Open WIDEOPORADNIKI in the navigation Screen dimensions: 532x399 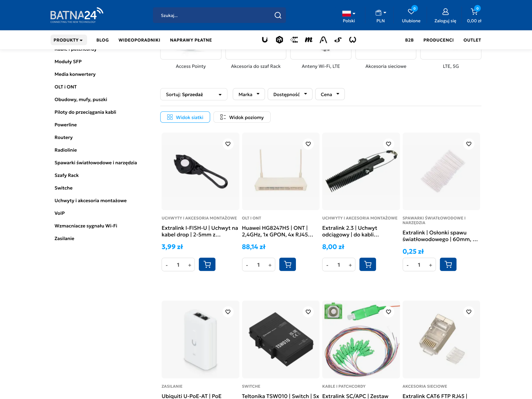(139, 40)
